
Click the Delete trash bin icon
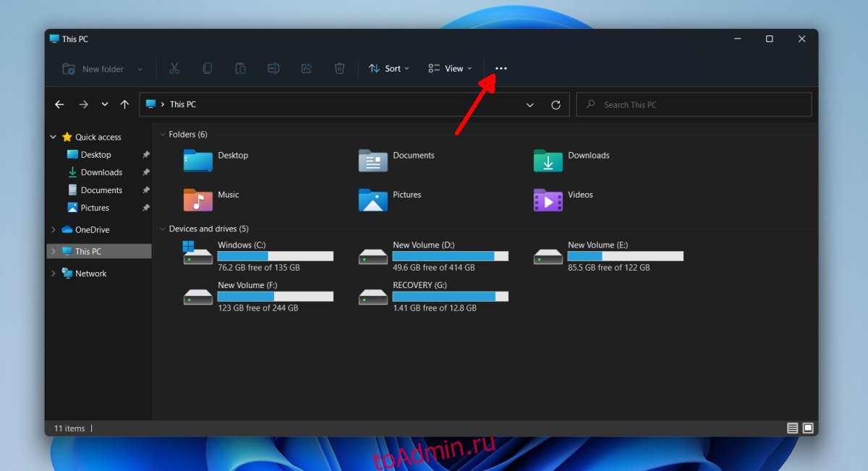click(x=339, y=69)
